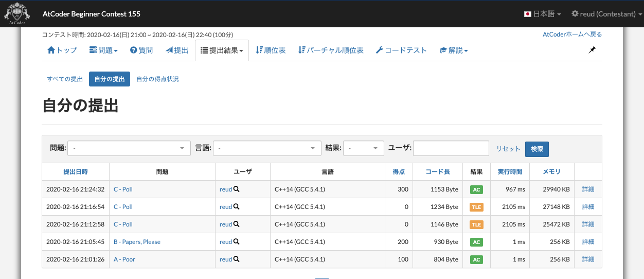The width and height of the screenshot is (644, 279).
Task: Expand the 言語 language filter dropdown
Action: coord(267,148)
